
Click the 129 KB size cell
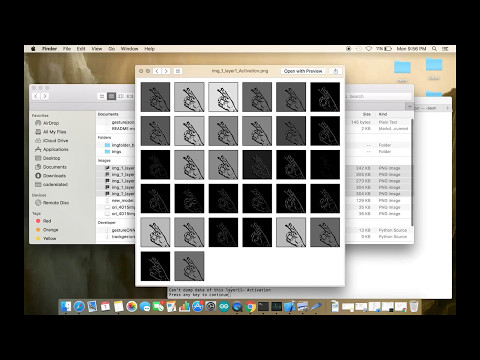(363, 201)
